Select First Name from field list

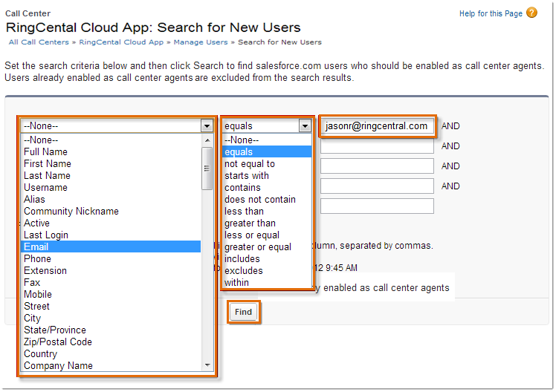pos(111,163)
